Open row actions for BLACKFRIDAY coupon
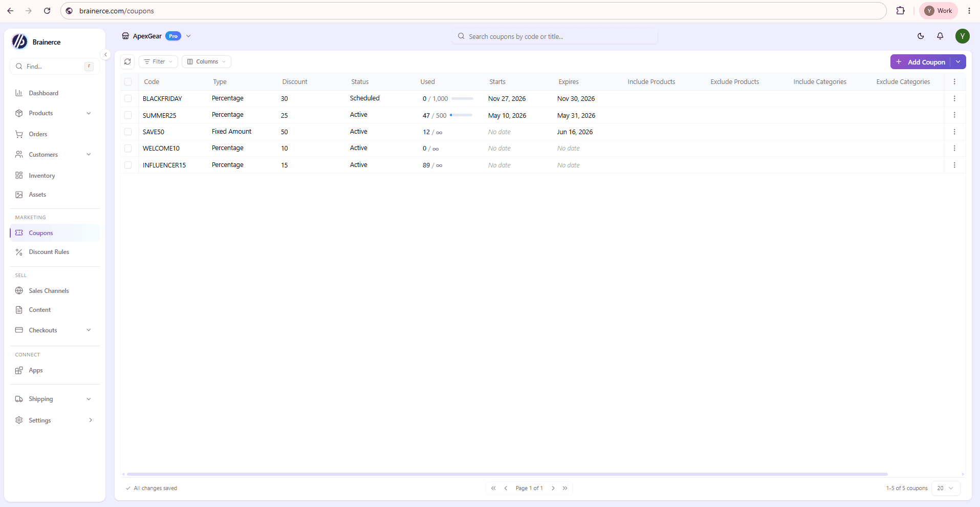Image resolution: width=980 pixels, height=507 pixels. [954, 98]
